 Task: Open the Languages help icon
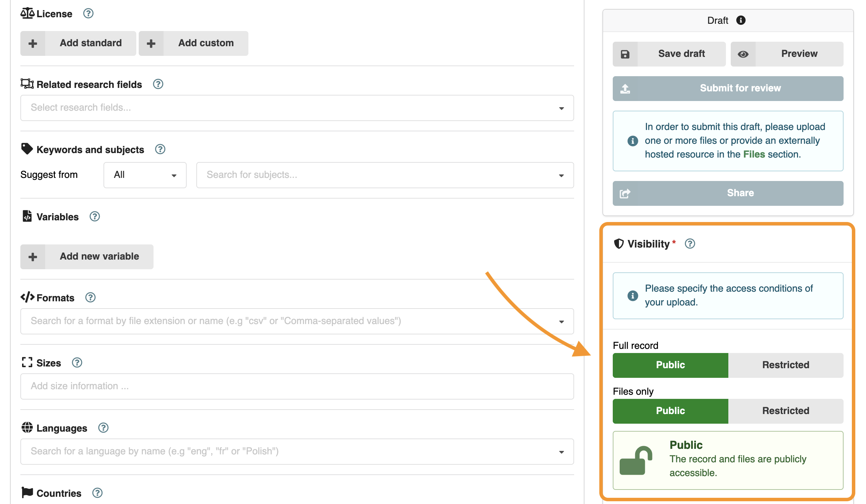point(103,428)
